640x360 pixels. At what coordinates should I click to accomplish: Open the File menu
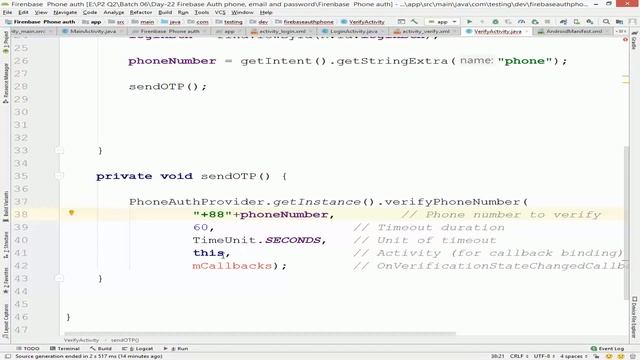coord(7,12)
